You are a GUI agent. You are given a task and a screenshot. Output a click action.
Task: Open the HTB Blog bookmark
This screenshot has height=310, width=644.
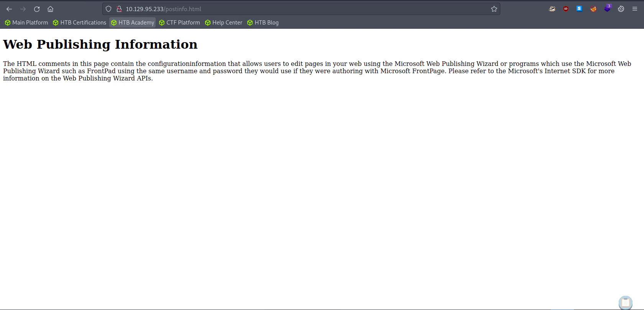pos(263,23)
